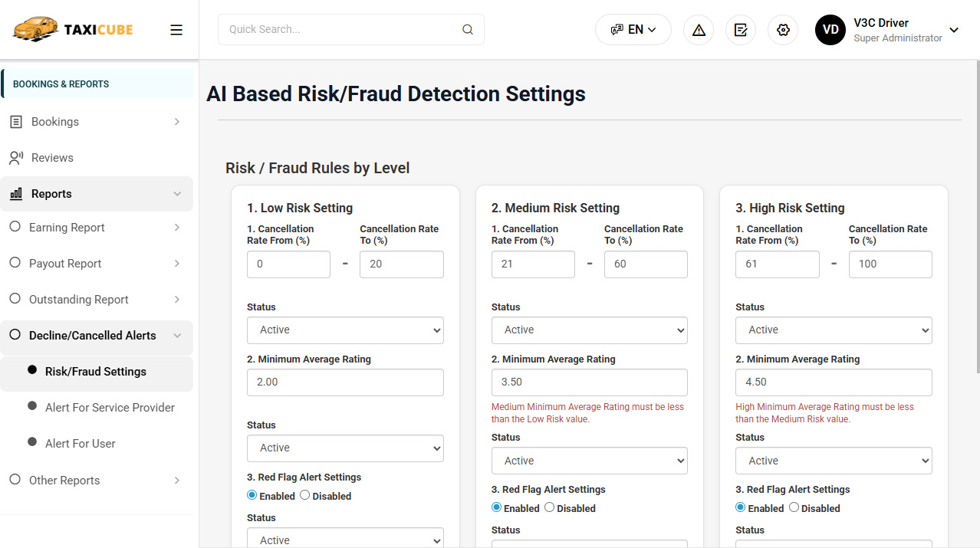Open Alert For User
The height and width of the screenshot is (548, 980).
pyautogui.click(x=97, y=444)
